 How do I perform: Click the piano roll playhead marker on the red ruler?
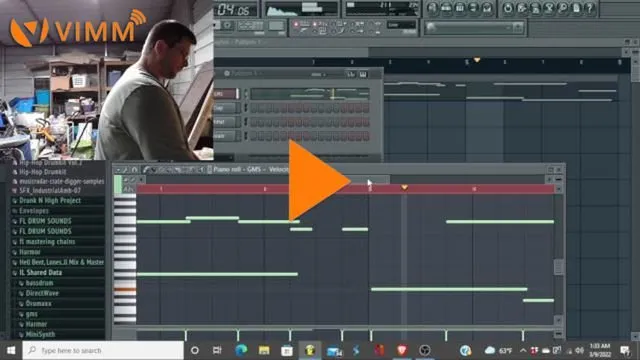[x=404, y=187]
